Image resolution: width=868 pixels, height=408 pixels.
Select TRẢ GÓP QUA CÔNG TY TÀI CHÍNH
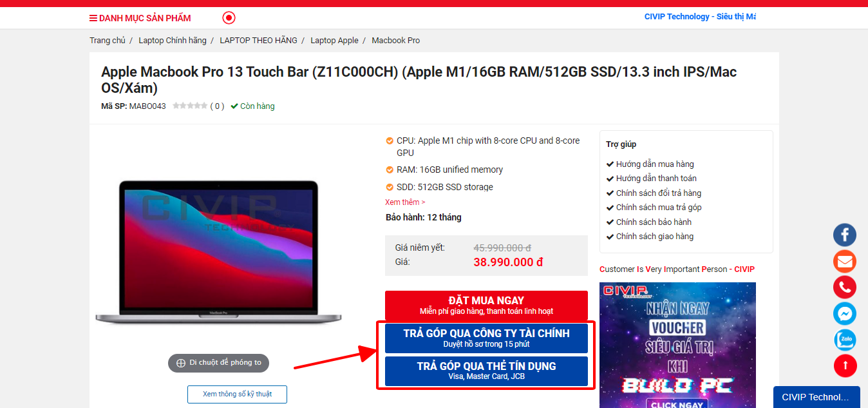pos(486,338)
